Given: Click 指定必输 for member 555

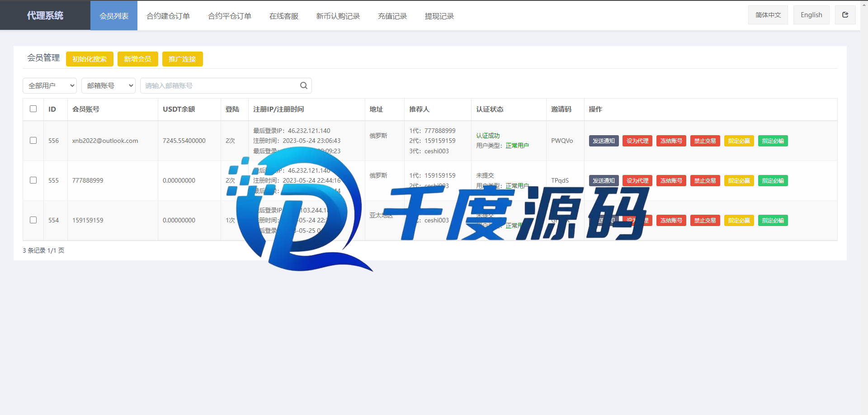Looking at the screenshot, I should (x=773, y=180).
